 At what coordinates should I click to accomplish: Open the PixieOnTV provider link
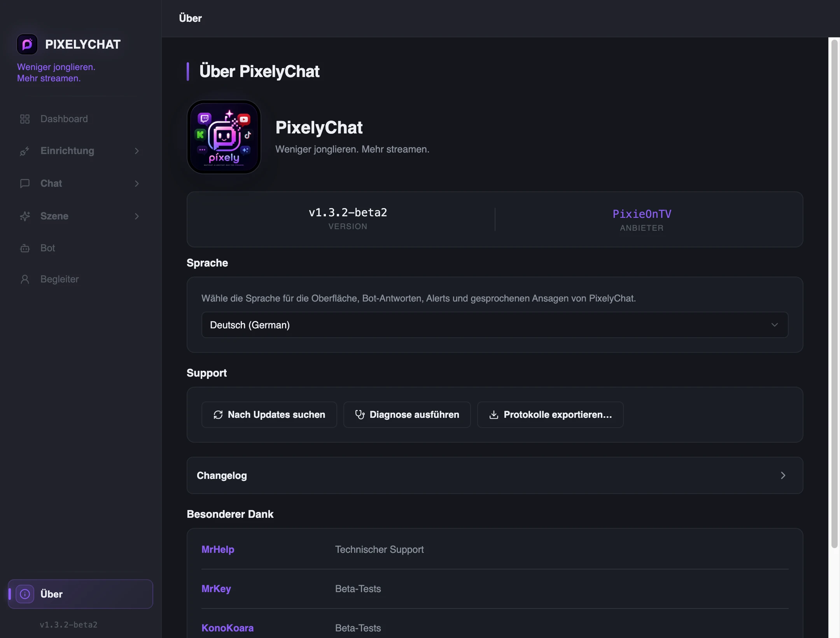(642, 214)
